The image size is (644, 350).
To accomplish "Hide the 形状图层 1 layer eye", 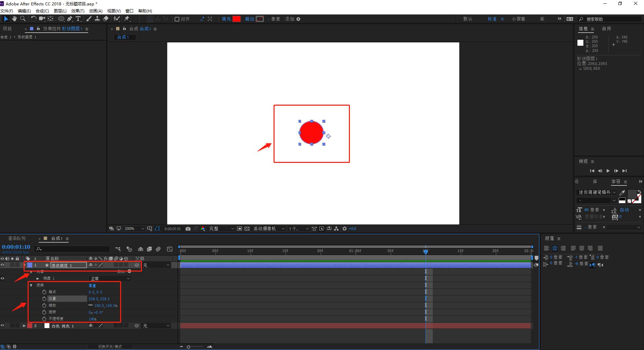I will 3,265.
